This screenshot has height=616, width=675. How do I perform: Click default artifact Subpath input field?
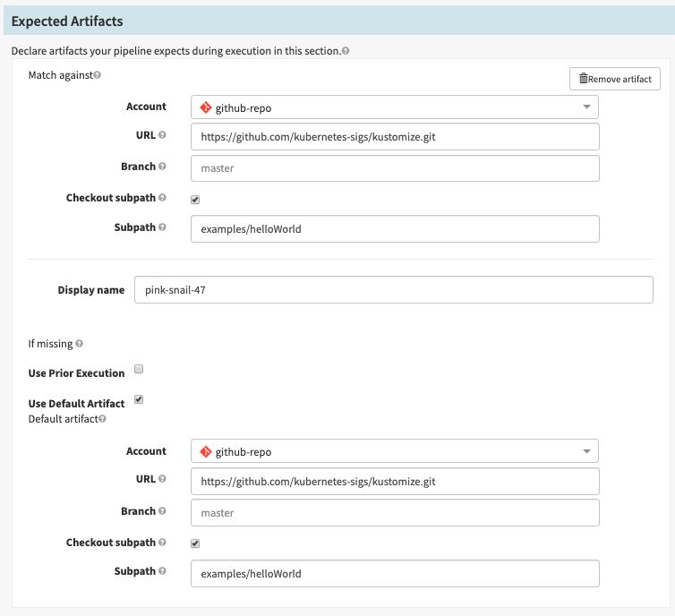[x=394, y=574]
